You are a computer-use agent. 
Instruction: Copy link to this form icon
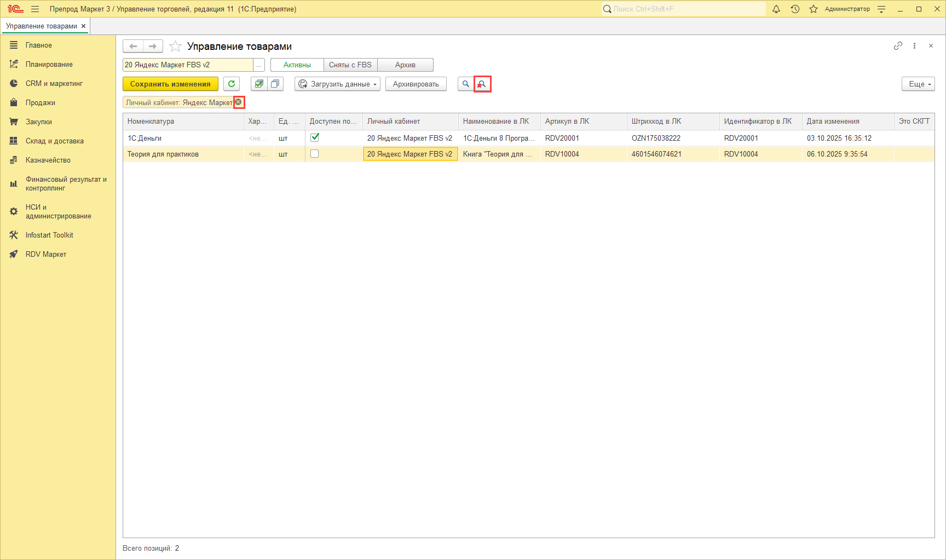point(898,46)
